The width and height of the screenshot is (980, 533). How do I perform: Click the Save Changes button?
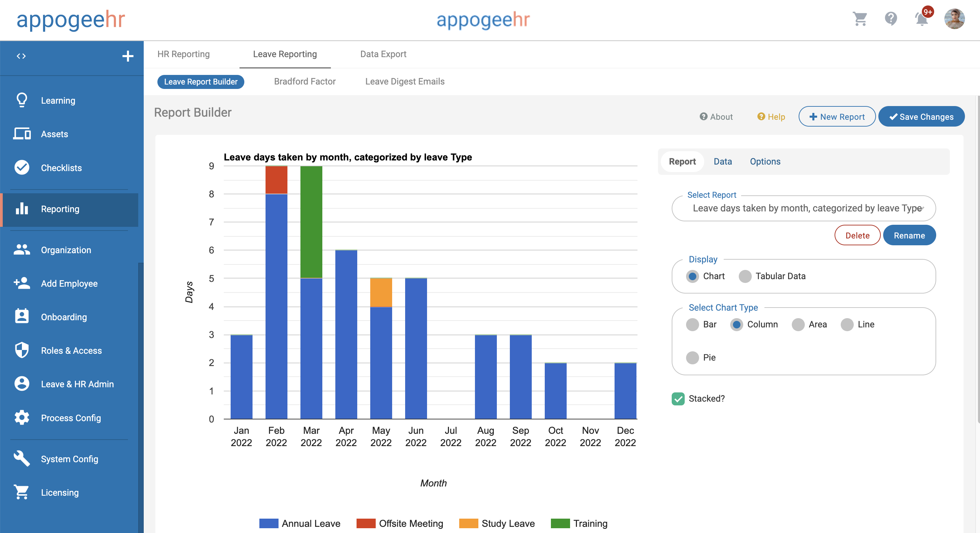921,117
